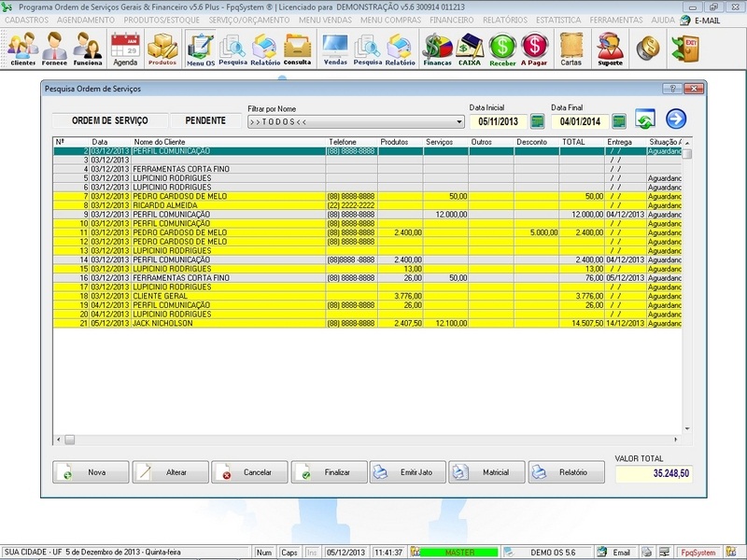The image size is (747, 560).
Task: Open the A Pagar red dollar icon
Action: (534, 49)
